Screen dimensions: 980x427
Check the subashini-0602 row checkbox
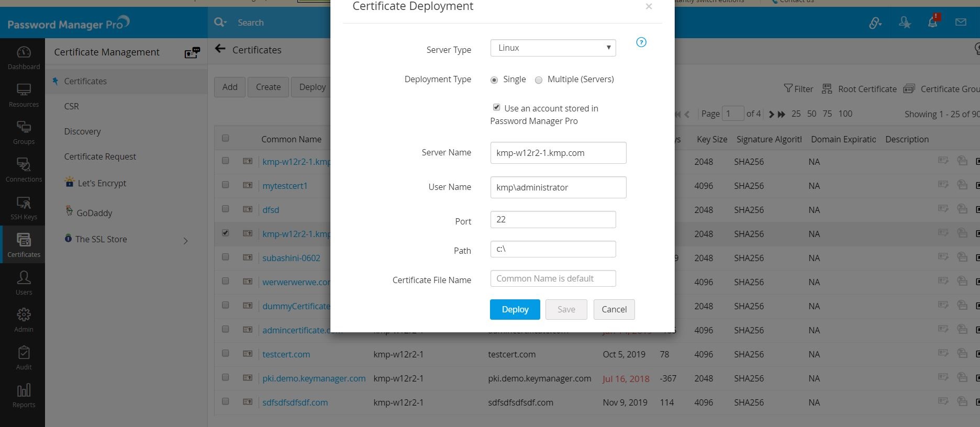(x=226, y=257)
